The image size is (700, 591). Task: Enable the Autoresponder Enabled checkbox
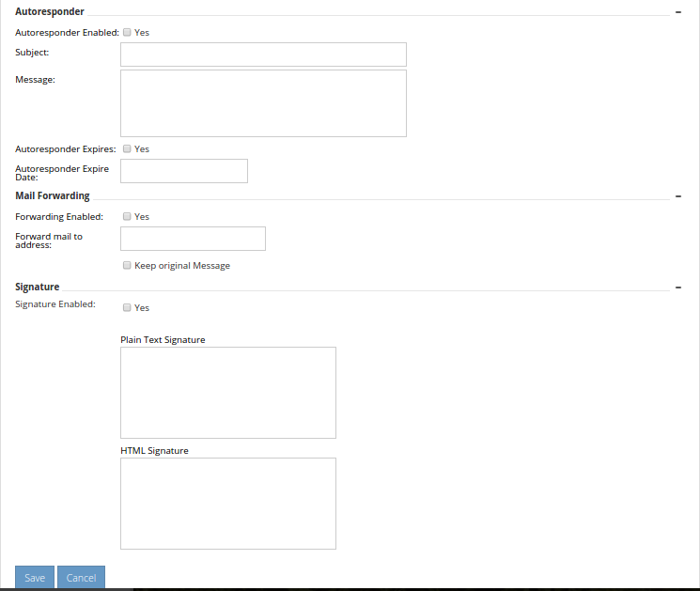tap(127, 32)
